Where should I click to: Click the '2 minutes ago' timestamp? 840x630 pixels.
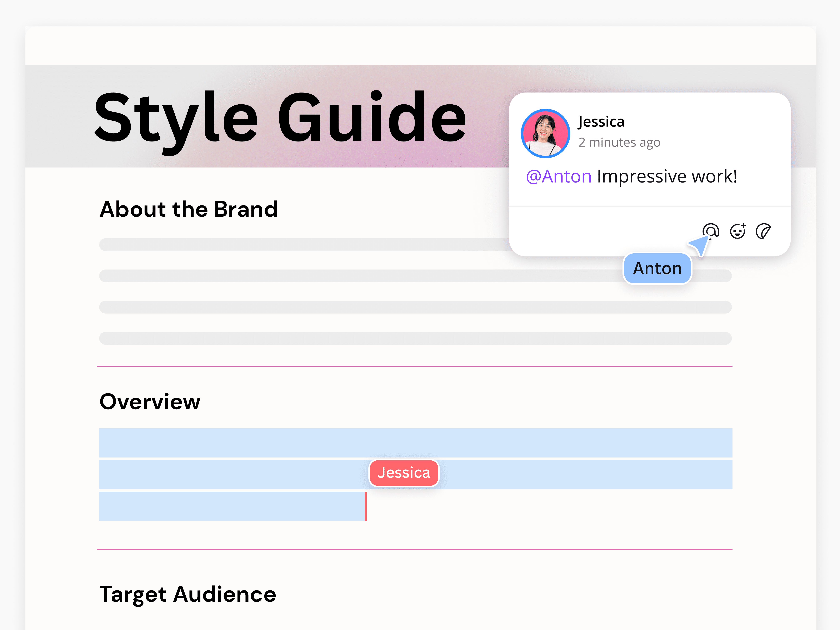pos(619,142)
